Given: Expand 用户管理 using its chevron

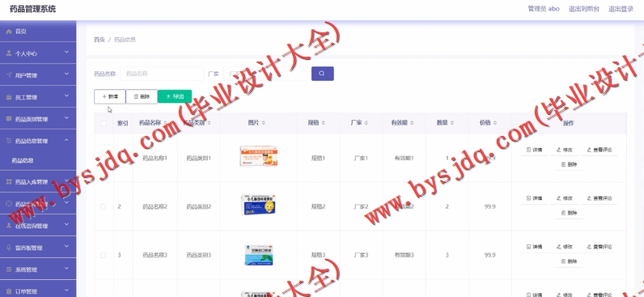Looking at the screenshot, I should pos(66,74).
